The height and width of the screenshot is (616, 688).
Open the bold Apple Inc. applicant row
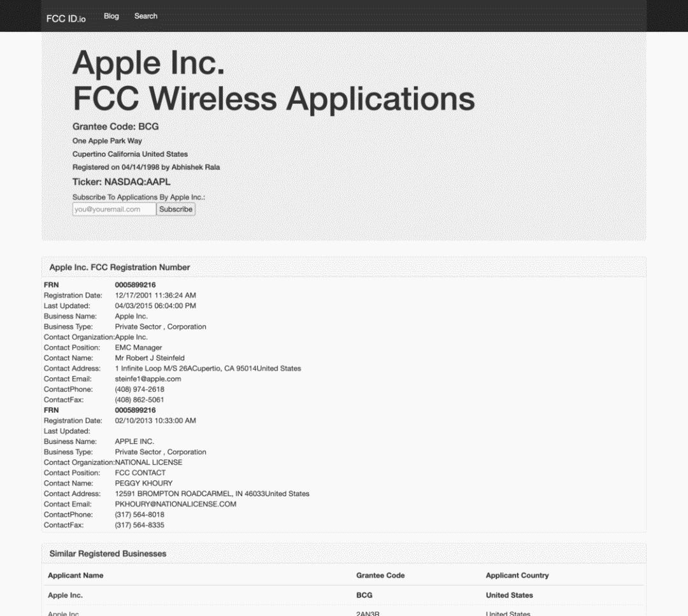click(x=65, y=596)
